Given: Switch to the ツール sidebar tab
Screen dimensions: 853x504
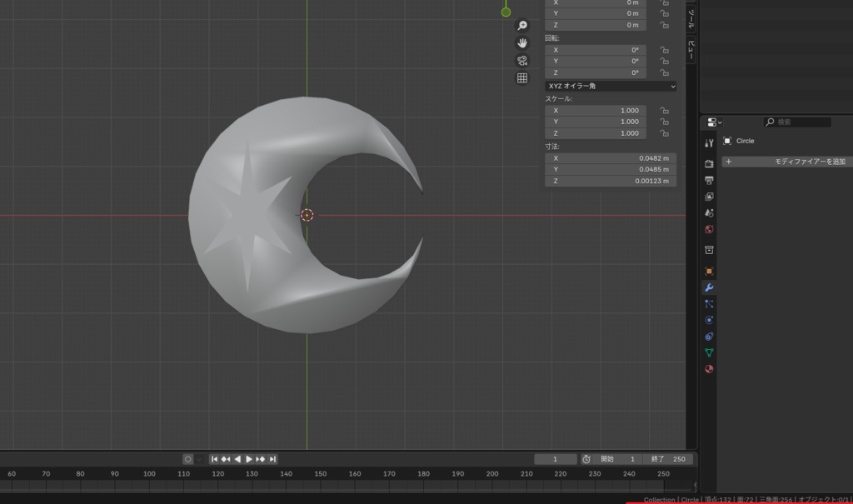Looking at the screenshot, I should pyautogui.click(x=691, y=19).
